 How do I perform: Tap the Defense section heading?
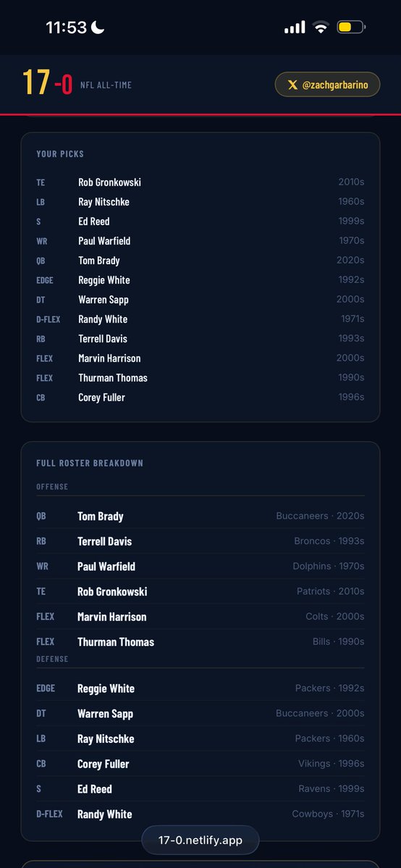tap(52, 659)
